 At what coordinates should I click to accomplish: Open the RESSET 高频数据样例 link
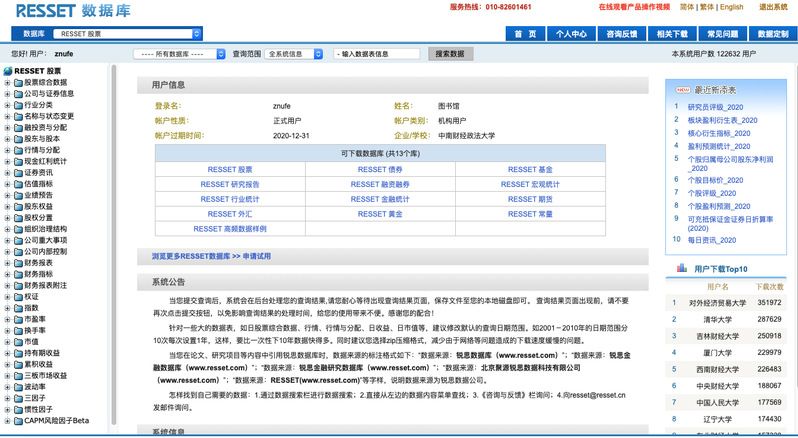pos(230,229)
